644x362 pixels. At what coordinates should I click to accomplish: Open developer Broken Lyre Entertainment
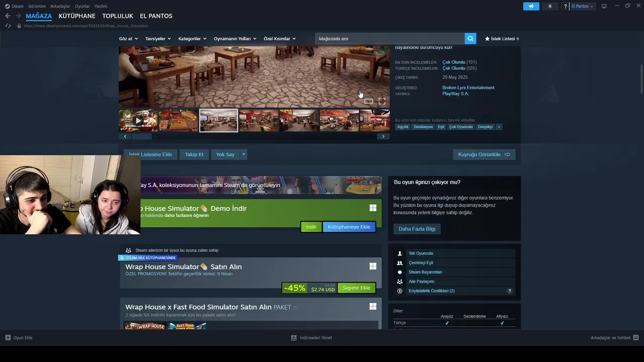tap(468, 87)
